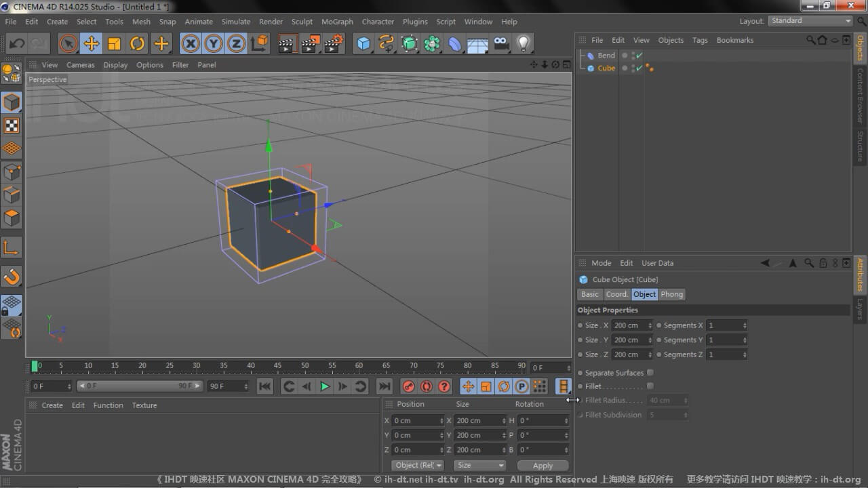This screenshot has height=488, width=868.
Task: Toggle Y axis lock
Action: [214, 44]
